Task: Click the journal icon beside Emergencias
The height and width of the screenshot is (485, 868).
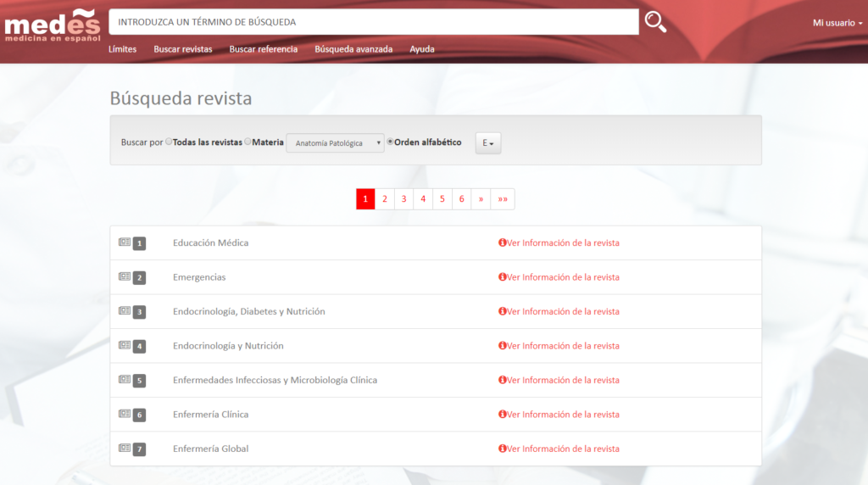Action: [125, 276]
